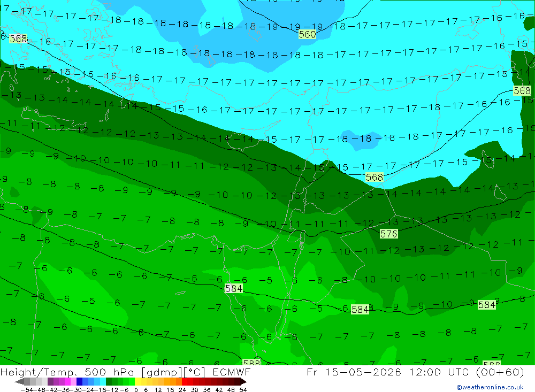Viewport: 535px width, 392px height.
Task: Pick the dark green legend swatch above -12
Action: [x=109, y=382]
